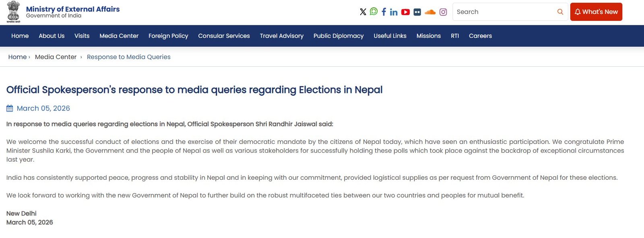Open the Foreign Policy menu
The height and width of the screenshot is (238, 644).
tap(168, 36)
